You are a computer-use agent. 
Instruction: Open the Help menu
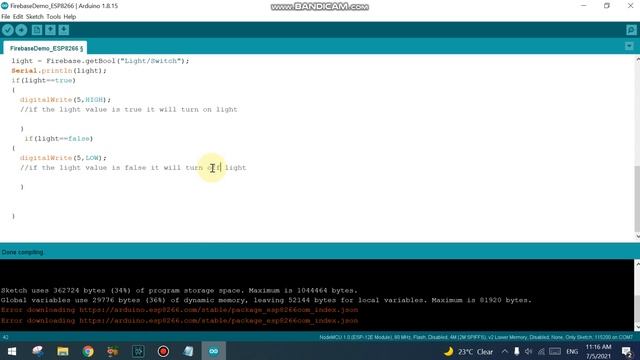pos(70,17)
